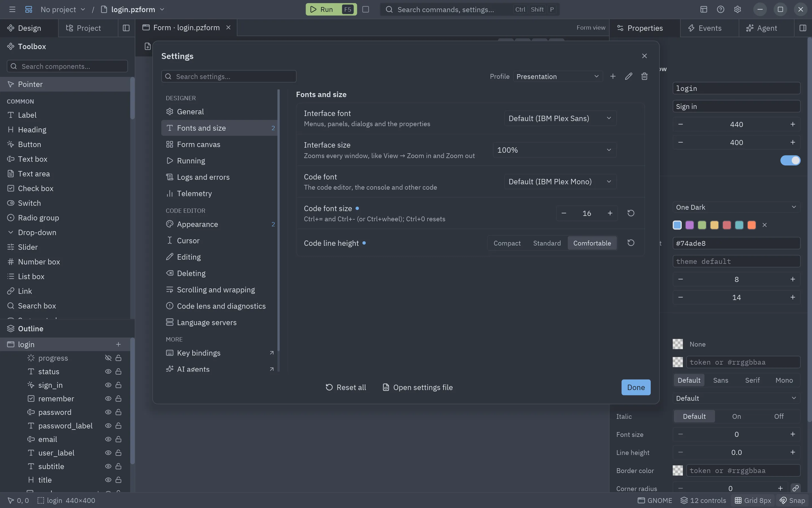Add control to login in Outline
Image resolution: width=812 pixels, height=508 pixels.
118,344
